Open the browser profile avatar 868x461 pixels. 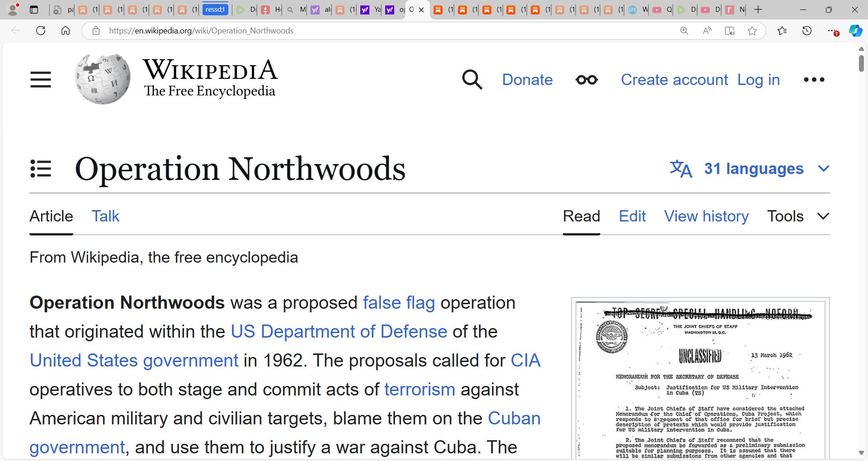pos(13,9)
